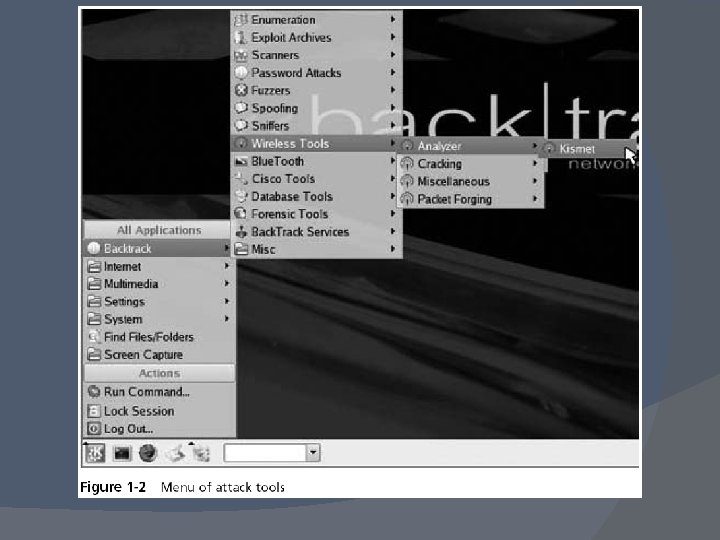720x540 pixels.
Task: Click the BackTrack Services label text
Action: pos(300,232)
